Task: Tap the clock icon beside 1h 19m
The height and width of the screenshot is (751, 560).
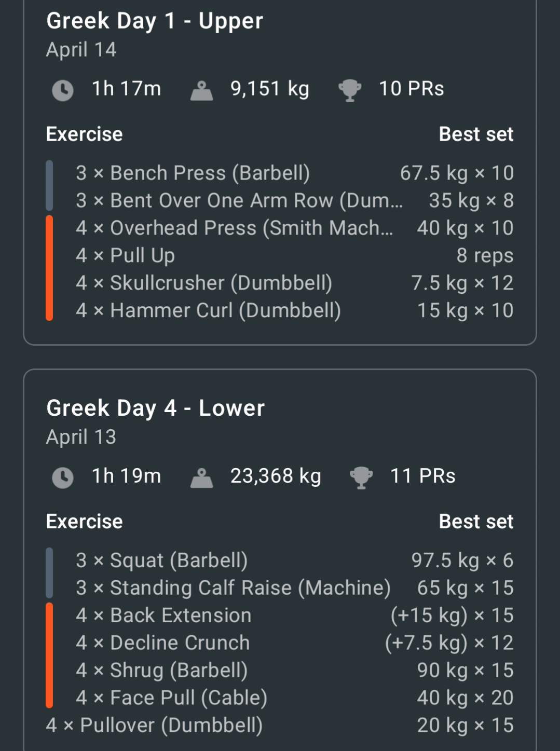Action: [63, 477]
